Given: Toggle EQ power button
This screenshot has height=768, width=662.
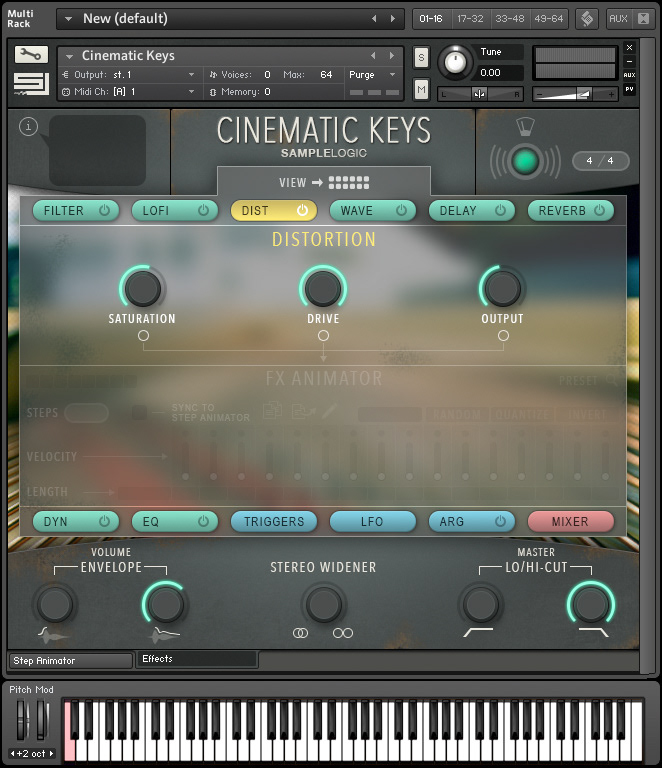Looking at the screenshot, I should [x=203, y=521].
